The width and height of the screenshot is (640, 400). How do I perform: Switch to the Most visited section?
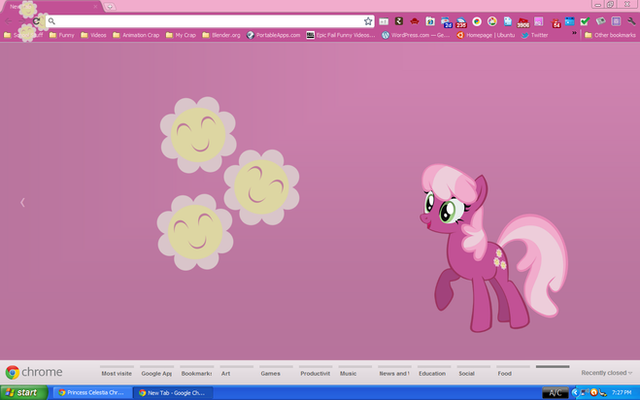point(117,371)
